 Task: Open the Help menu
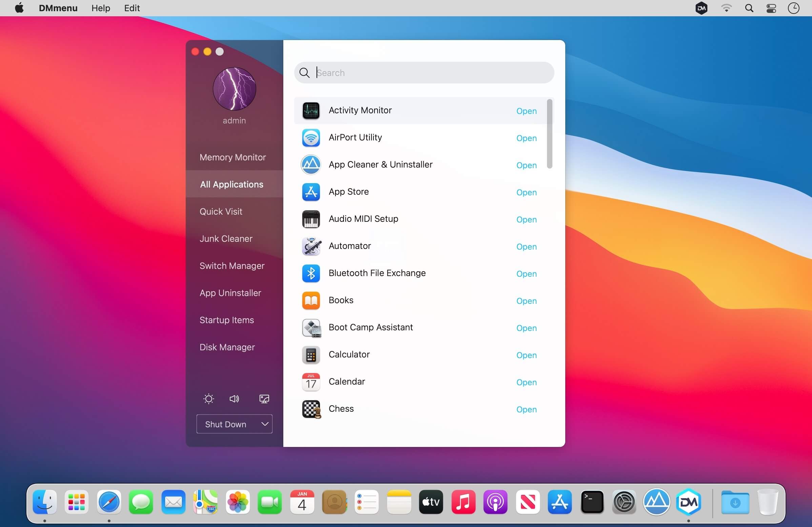coord(101,8)
